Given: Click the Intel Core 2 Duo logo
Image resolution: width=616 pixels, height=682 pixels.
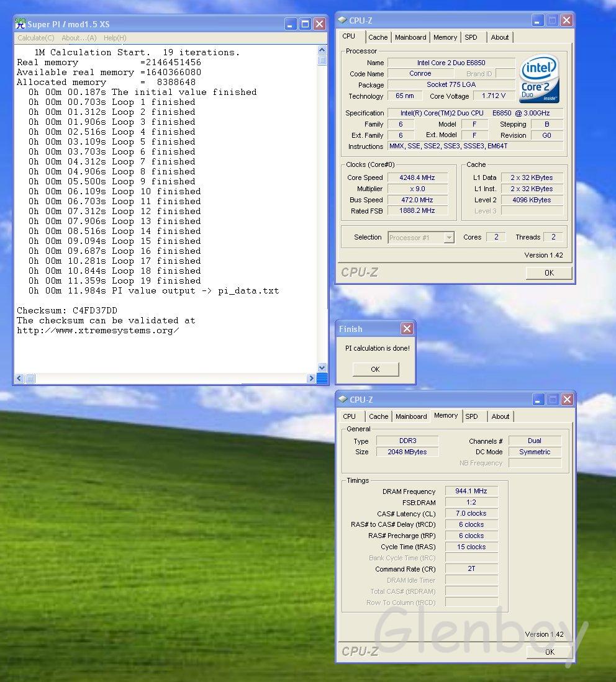Looking at the screenshot, I should (x=539, y=79).
